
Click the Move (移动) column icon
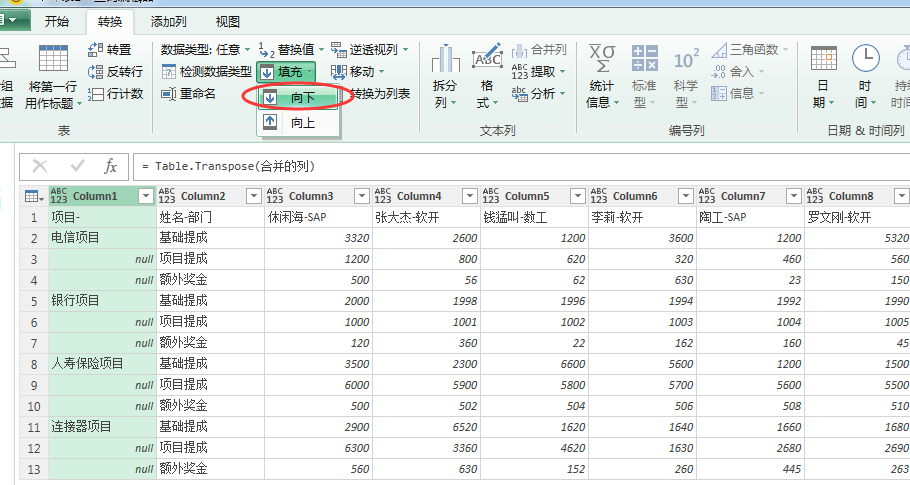pos(339,72)
